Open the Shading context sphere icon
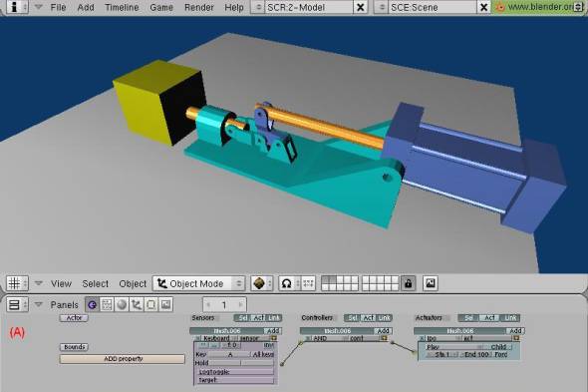 coord(122,304)
